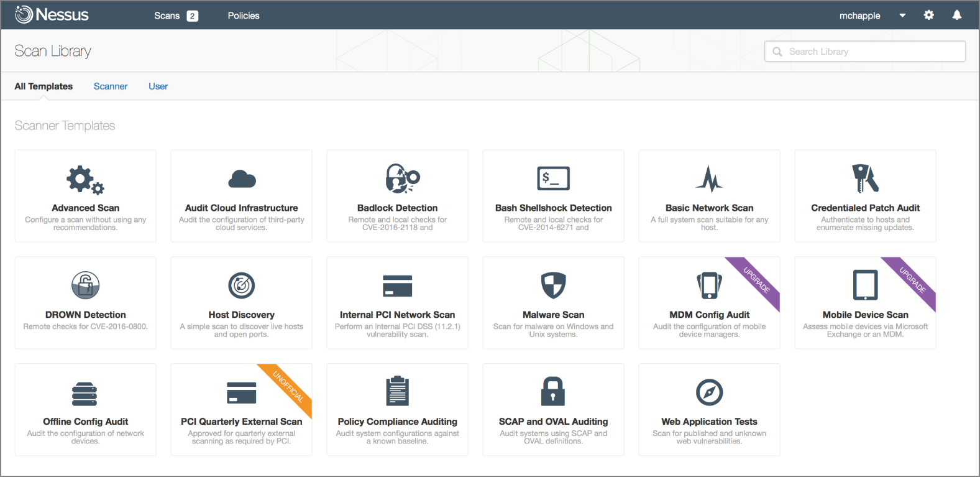Click Internal PCI Network Scan title

(x=398, y=315)
